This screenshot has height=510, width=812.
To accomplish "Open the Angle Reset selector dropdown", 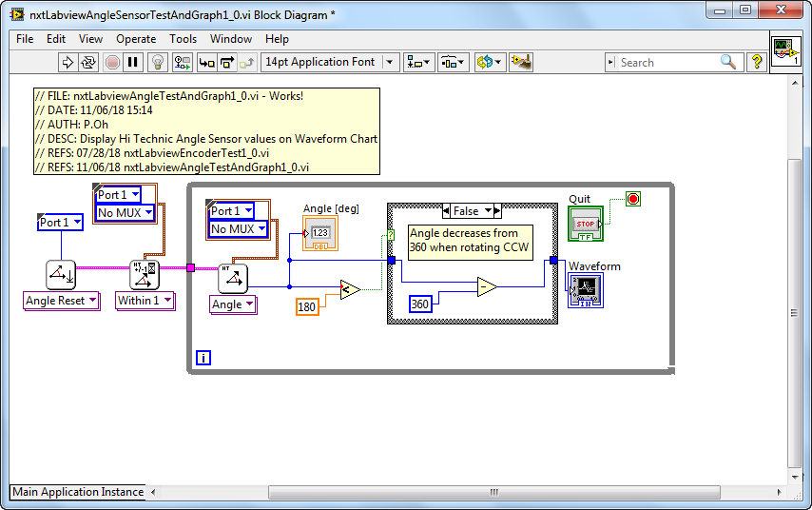I will (62, 301).
